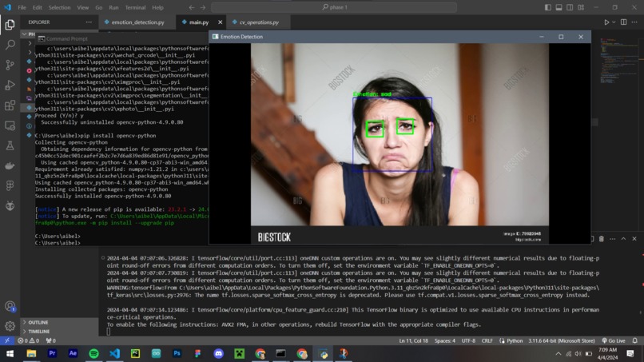Navigate forward with the right arrow
The width and height of the screenshot is (644, 362).
pyautogui.click(x=203, y=7)
